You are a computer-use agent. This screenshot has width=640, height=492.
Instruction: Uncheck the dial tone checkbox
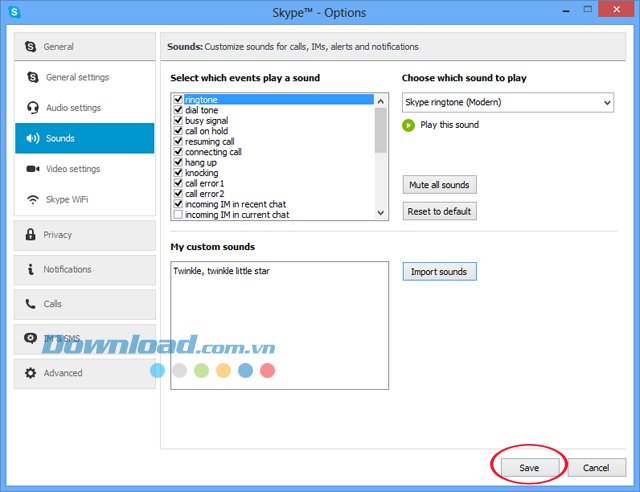178,110
